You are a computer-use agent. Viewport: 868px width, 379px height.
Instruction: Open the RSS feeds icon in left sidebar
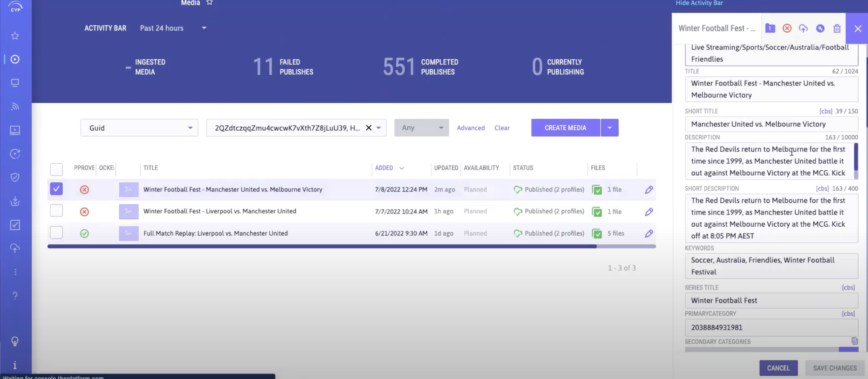point(15,107)
